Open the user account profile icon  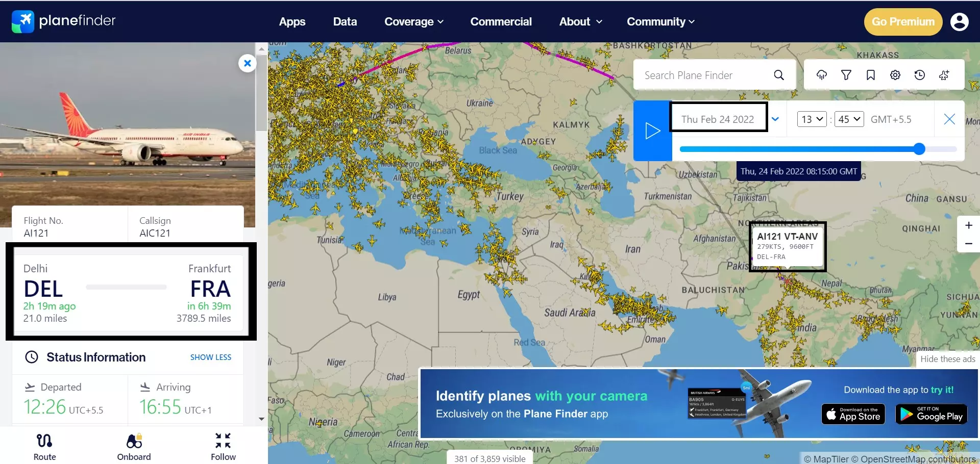pos(960,21)
